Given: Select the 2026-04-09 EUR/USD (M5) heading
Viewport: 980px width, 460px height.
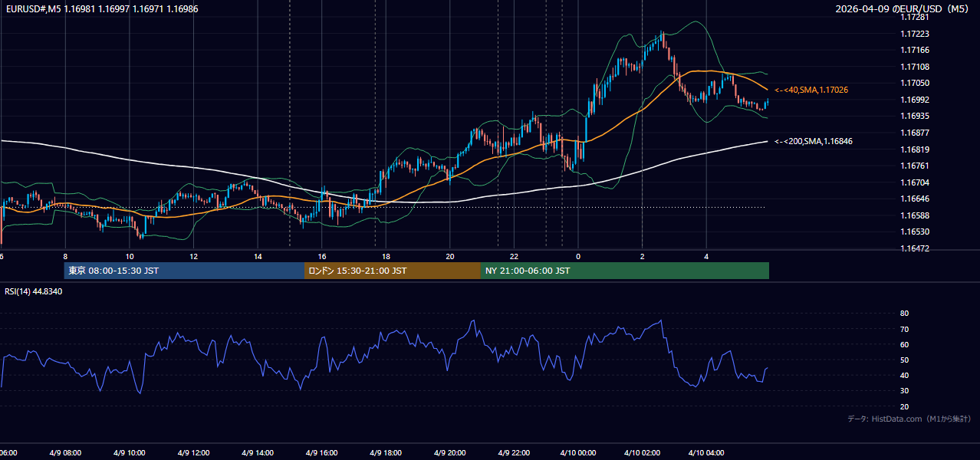Looking at the screenshot, I should click(903, 8).
